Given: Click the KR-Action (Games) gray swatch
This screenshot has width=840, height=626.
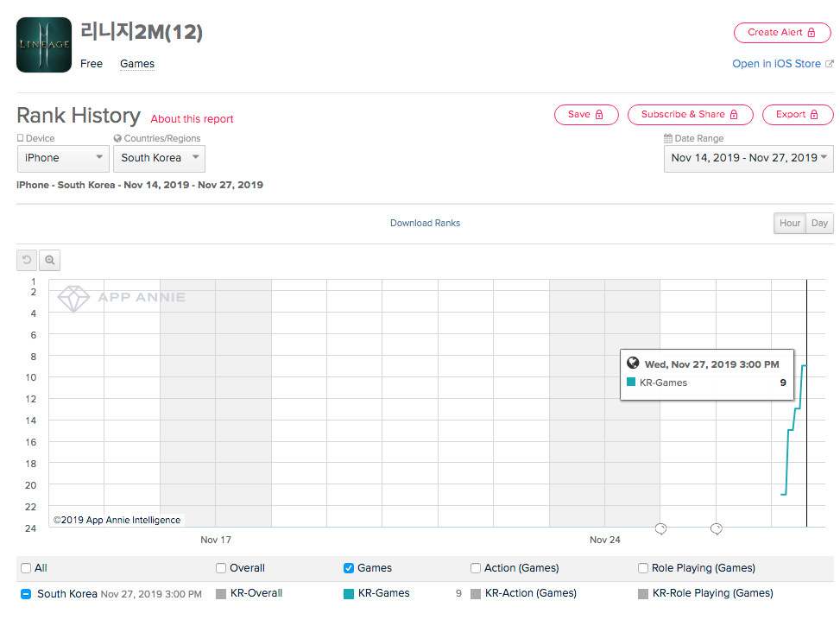Looking at the screenshot, I should [475, 594].
